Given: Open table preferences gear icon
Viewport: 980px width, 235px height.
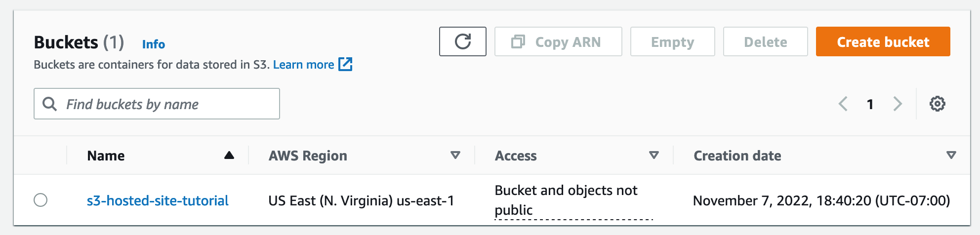Looking at the screenshot, I should click(937, 104).
